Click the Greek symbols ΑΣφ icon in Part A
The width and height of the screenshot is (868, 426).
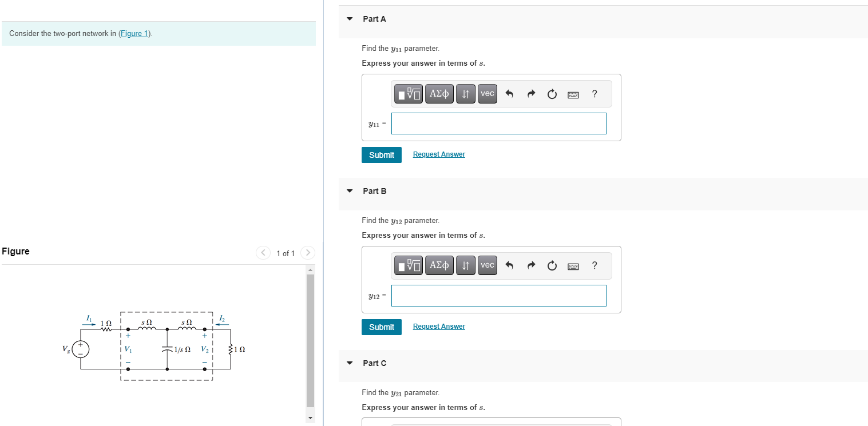[439, 93]
